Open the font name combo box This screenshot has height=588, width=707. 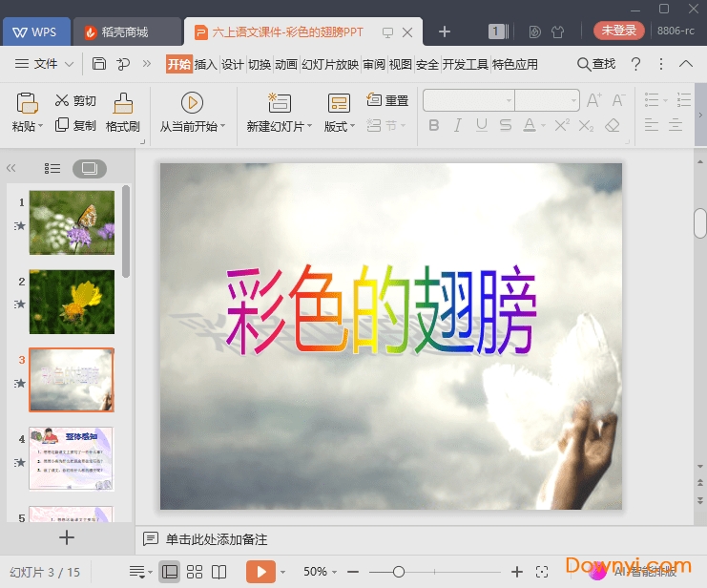click(468, 100)
